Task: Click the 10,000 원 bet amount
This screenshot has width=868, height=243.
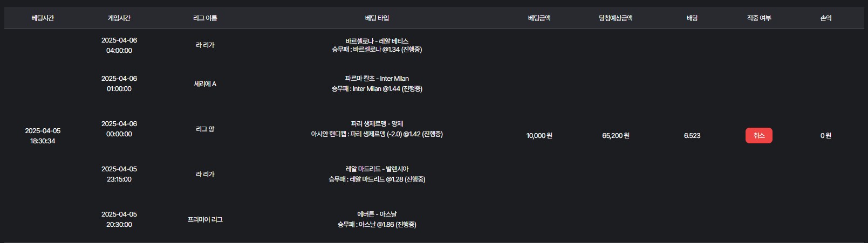Action: pyautogui.click(x=539, y=136)
